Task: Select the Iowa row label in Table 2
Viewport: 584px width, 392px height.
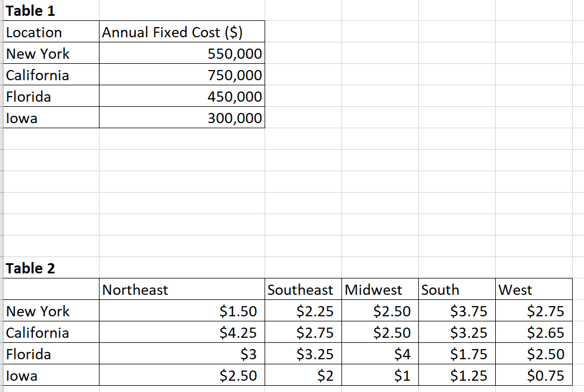Action: 51,375
